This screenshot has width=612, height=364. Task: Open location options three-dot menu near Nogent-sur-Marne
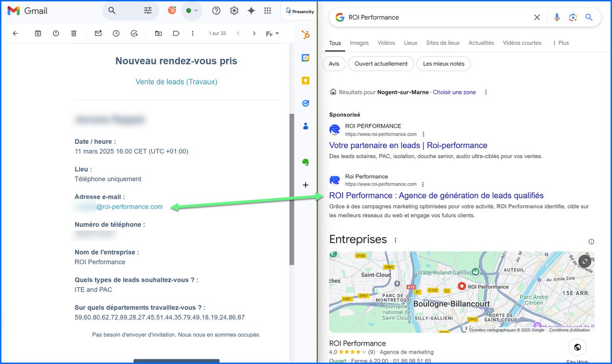tap(486, 92)
